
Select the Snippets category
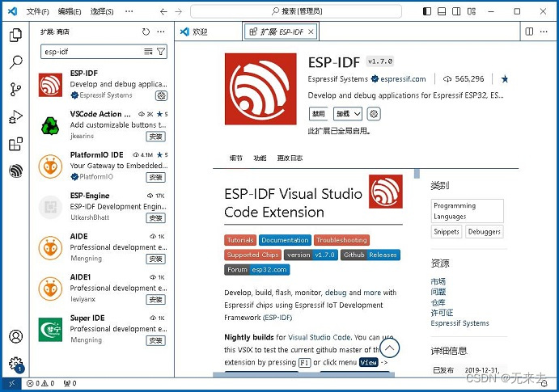(447, 231)
